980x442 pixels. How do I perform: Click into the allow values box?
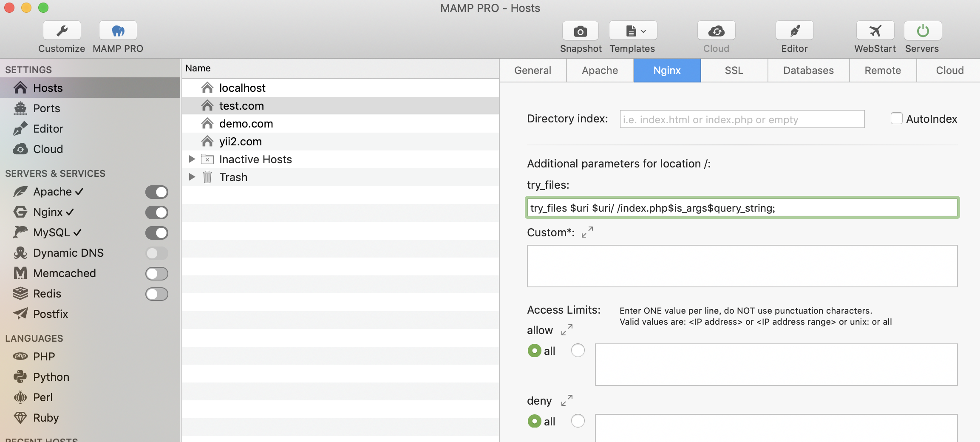776,365
